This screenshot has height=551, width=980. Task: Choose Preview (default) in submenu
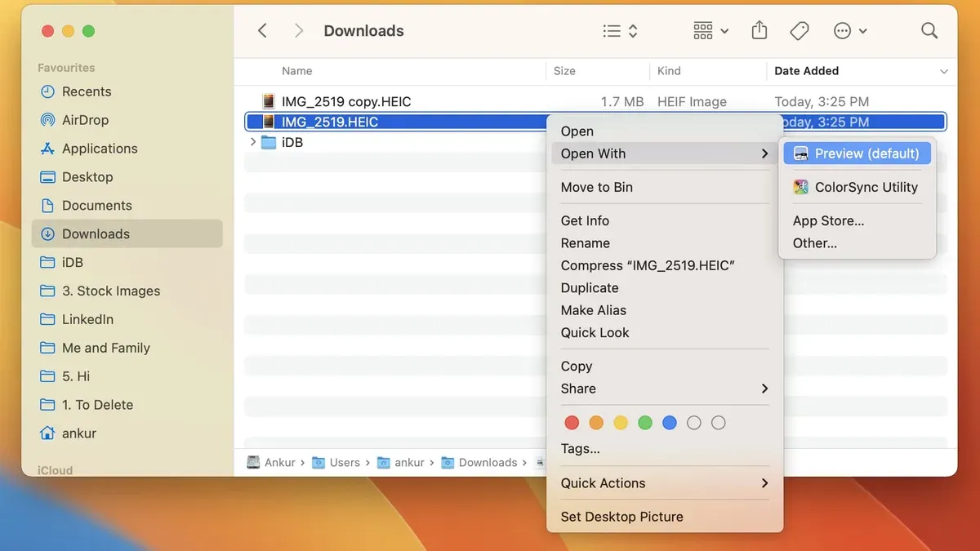point(857,153)
